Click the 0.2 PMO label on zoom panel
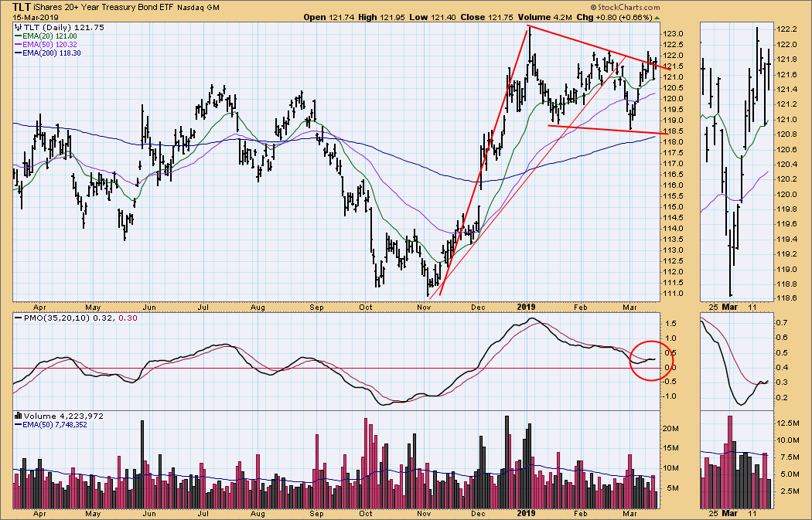The height and width of the screenshot is (520, 812). coord(782,398)
